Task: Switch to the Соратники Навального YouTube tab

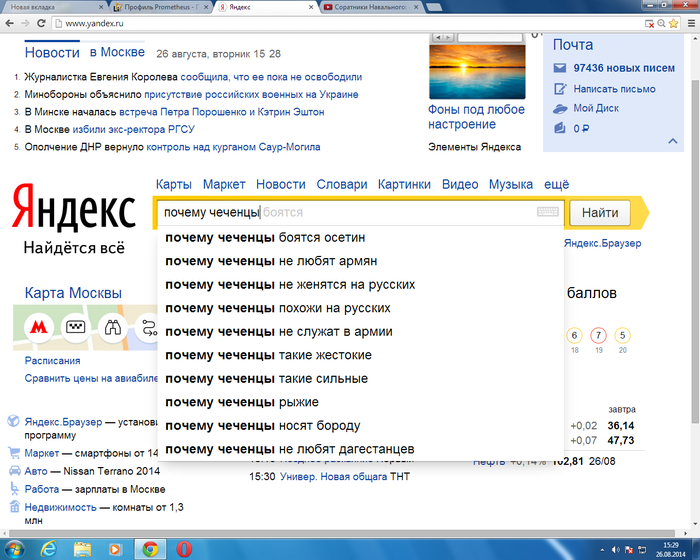Action: pyautogui.click(x=371, y=7)
